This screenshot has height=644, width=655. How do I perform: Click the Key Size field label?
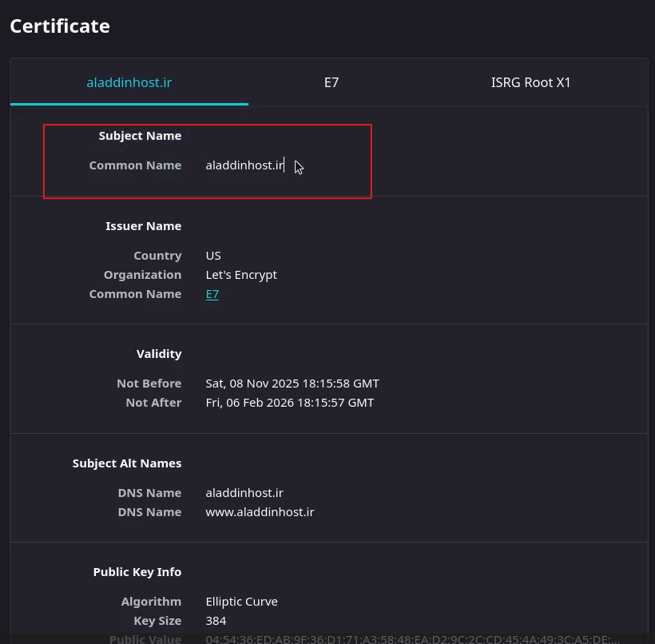(x=157, y=621)
